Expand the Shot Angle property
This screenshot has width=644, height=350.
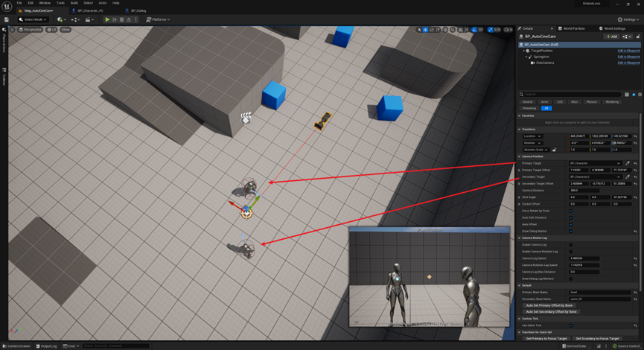click(x=520, y=197)
